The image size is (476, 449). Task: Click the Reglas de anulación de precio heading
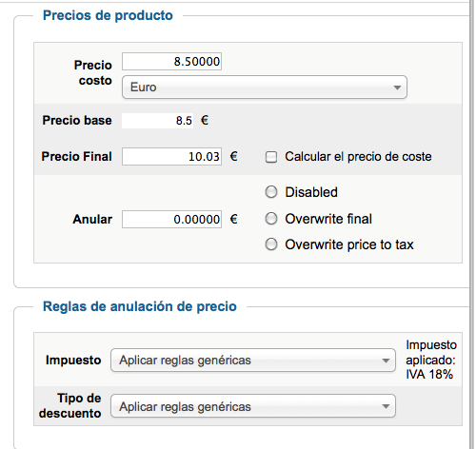(x=140, y=306)
